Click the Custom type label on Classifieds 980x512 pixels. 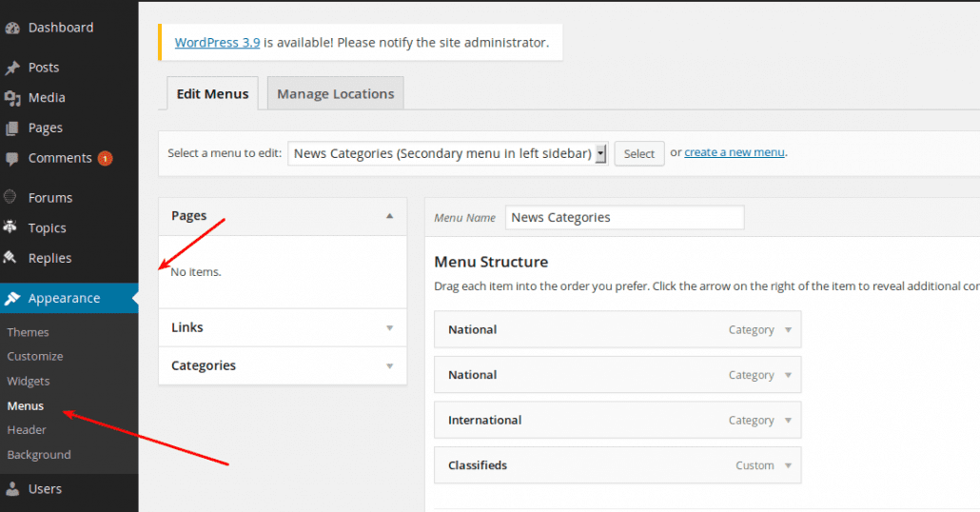(755, 465)
